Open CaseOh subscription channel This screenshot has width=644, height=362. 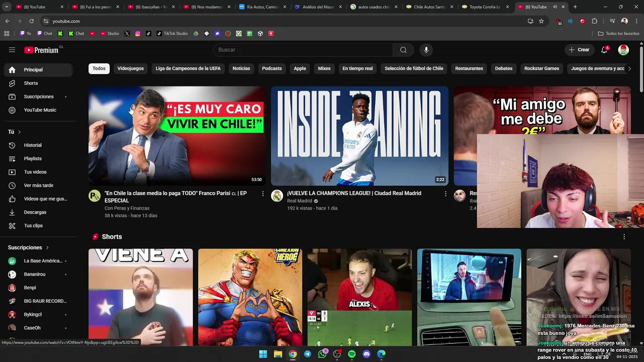click(x=38, y=328)
